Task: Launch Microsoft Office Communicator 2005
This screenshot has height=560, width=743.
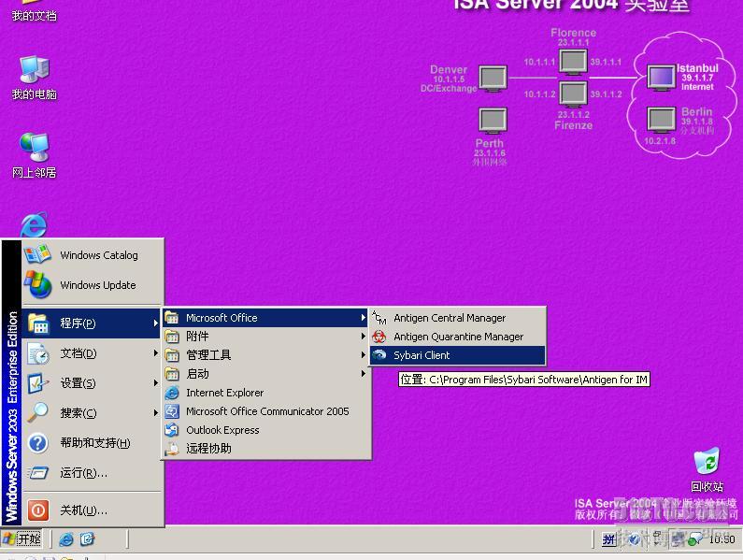Action: coord(265,411)
